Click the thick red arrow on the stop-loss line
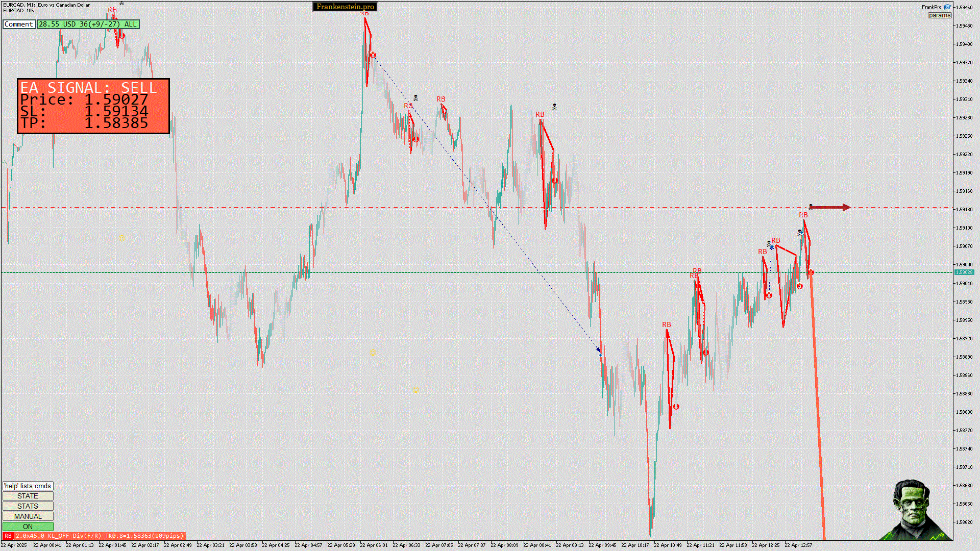The width and height of the screenshot is (980, 551). point(830,207)
